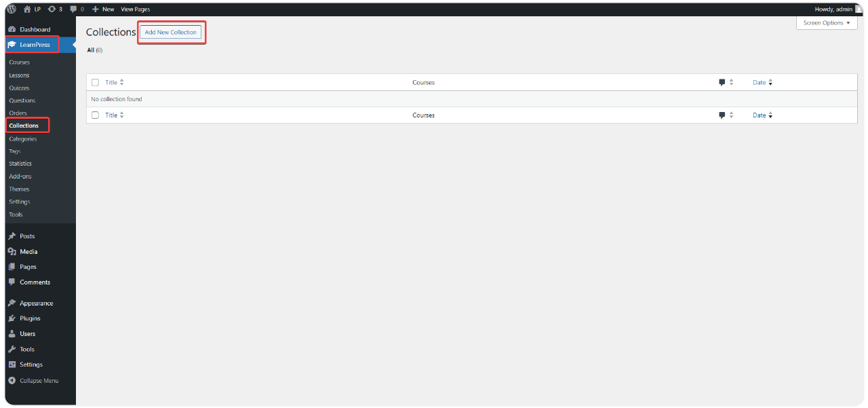Image resolution: width=868 pixels, height=408 pixels.
Task: Click sort arrows beside footer Title
Action: 121,115
